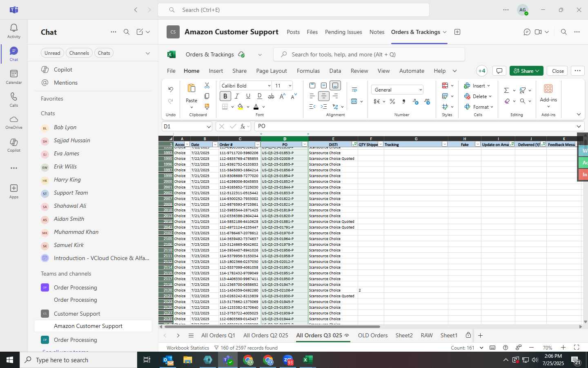This screenshot has height=368, width=588.
Task: Toggle bottom vertical alignment
Action: click(x=335, y=85)
